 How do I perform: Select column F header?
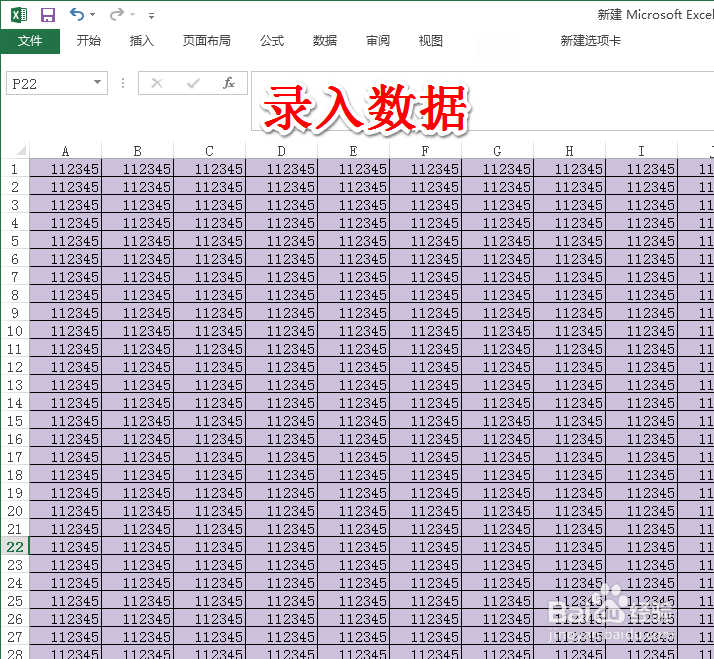(x=425, y=151)
